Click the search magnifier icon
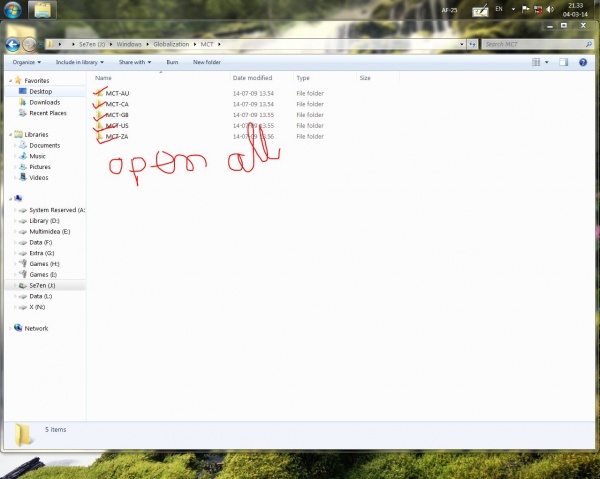This screenshot has width=600, height=479. 589,44
